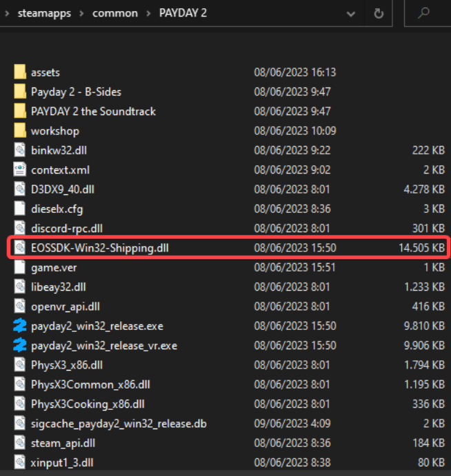Image resolution: width=451 pixels, height=476 pixels.
Task: Select the D3DX9_40.dll filename
Action: (x=63, y=189)
